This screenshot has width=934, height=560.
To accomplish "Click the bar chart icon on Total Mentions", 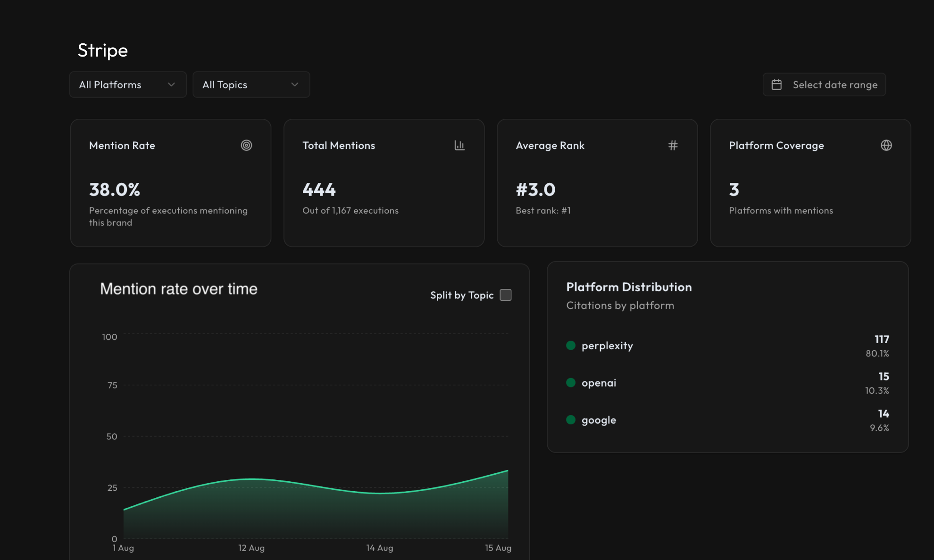I will click(459, 145).
